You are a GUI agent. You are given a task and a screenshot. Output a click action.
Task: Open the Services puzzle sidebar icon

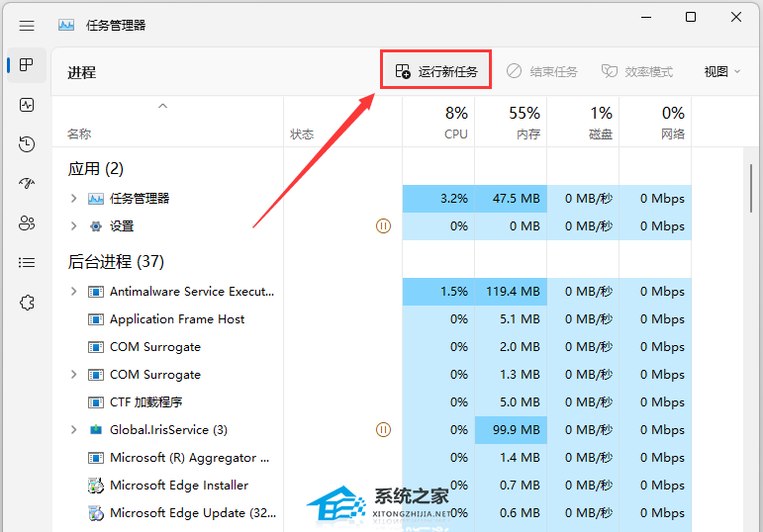[27, 303]
